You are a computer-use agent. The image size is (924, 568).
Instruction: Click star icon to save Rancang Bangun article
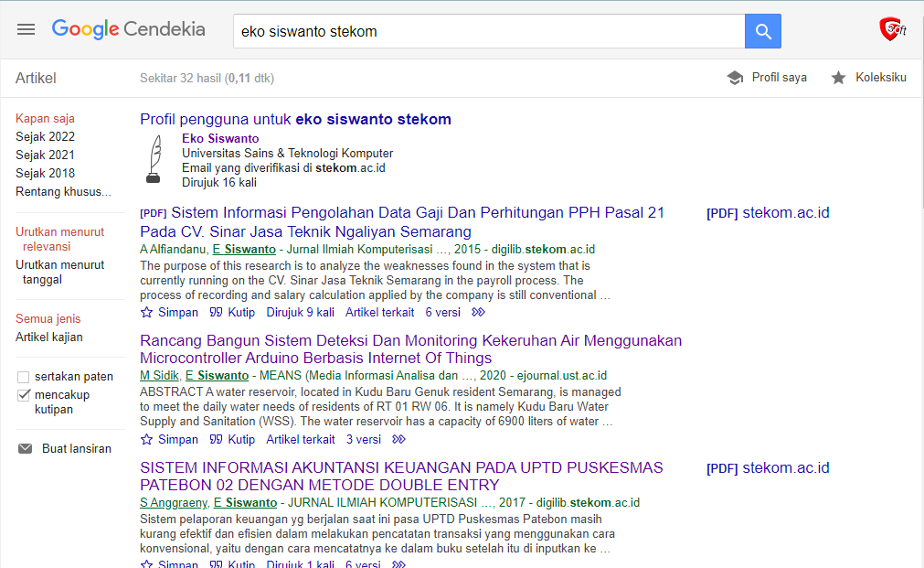point(147,439)
